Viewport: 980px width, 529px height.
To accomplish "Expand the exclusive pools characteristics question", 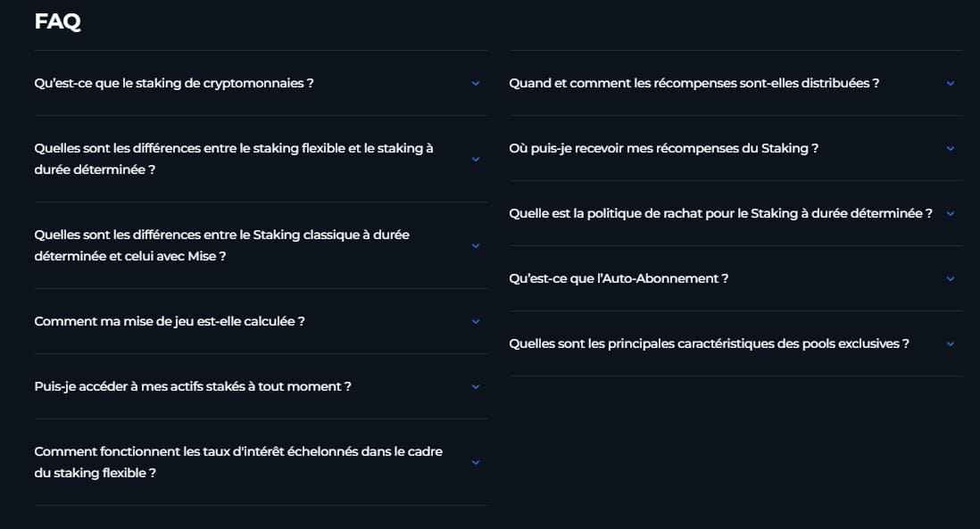I will click(709, 343).
